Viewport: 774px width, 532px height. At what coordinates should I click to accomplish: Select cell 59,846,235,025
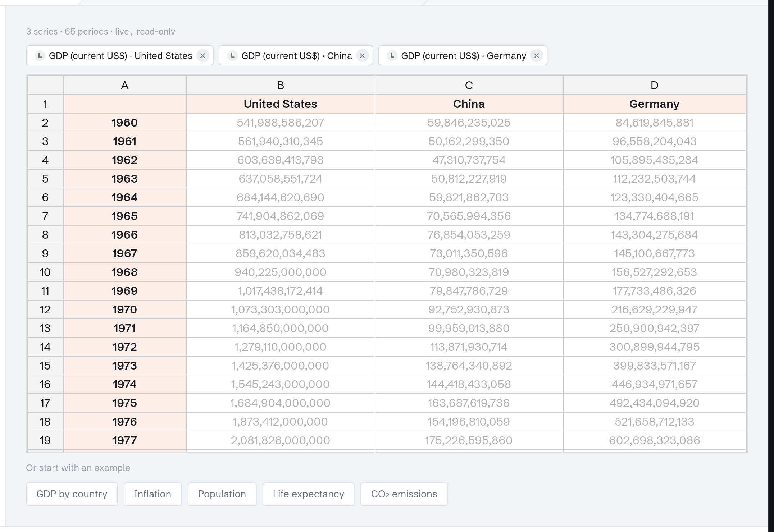[469, 123]
